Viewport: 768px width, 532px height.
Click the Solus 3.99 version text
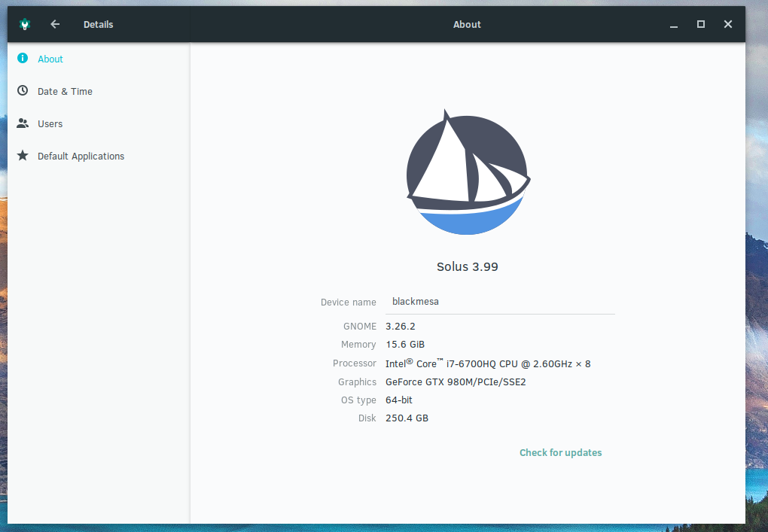pyautogui.click(x=468, y=266)
